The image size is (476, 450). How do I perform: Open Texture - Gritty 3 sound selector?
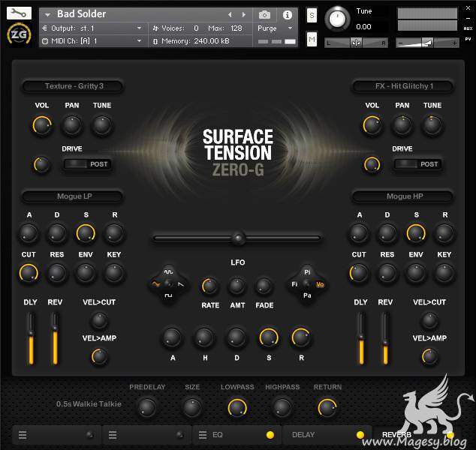point(73,86)
